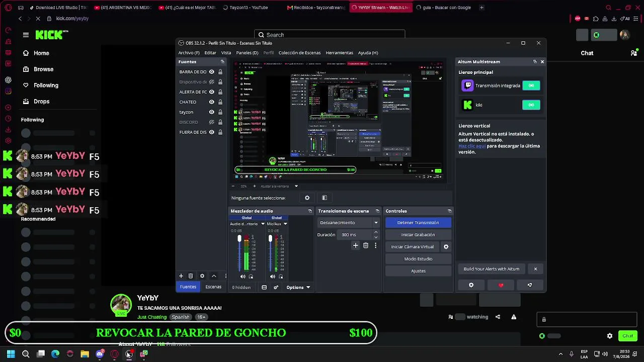Open the Paneles (D) menu
Viewport: 644px width, 362px height.
[247, 53]
